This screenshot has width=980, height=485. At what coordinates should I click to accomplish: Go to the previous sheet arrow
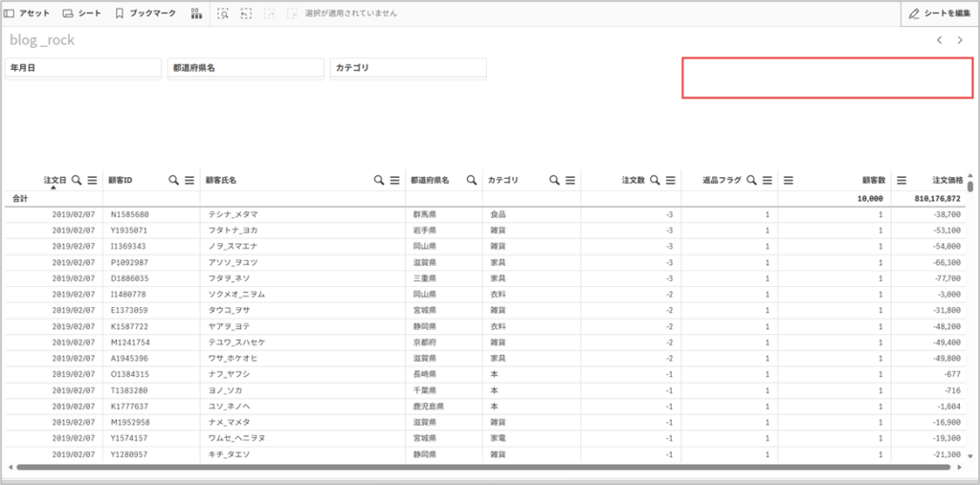pyautogui.click(x=939, y=40)
